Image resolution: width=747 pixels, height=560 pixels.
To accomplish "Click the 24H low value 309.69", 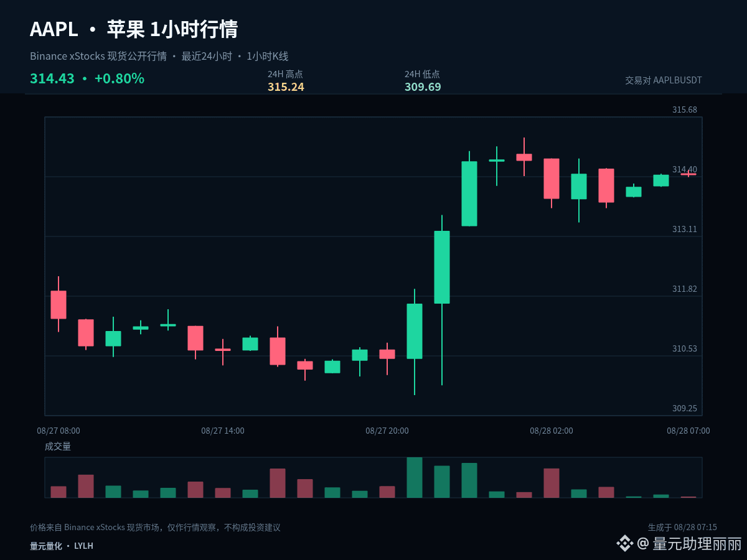I will click(423, 87).
